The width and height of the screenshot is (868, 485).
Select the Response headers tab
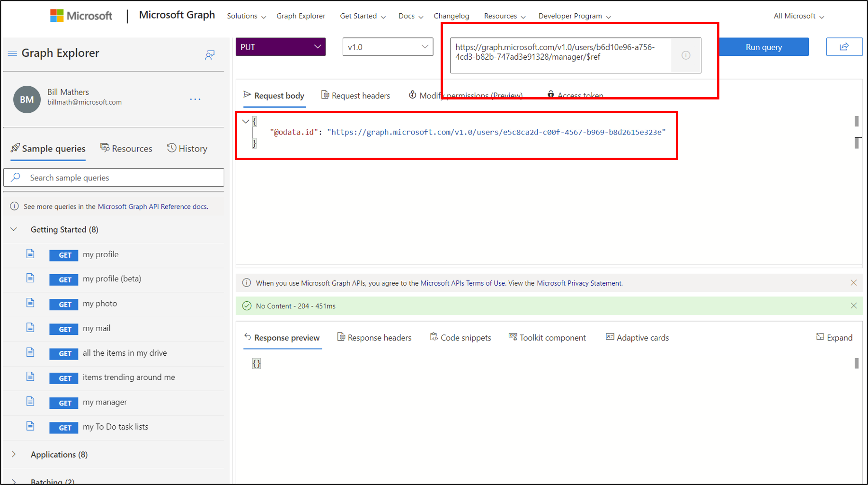click(374, 338)
